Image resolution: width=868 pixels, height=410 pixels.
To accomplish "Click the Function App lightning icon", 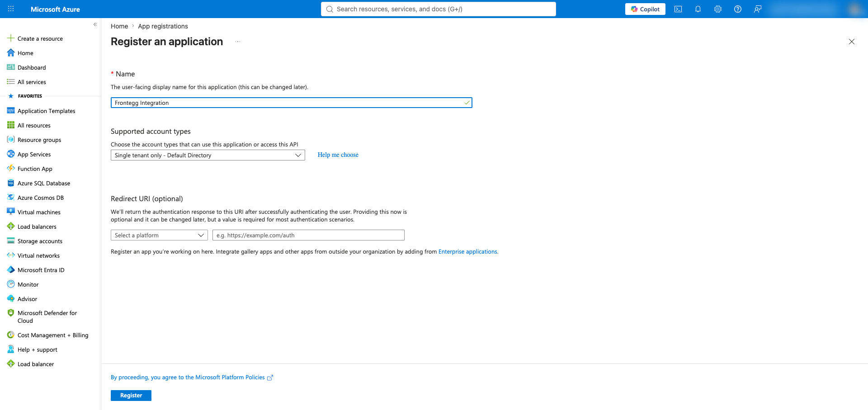I will [11, 169].
